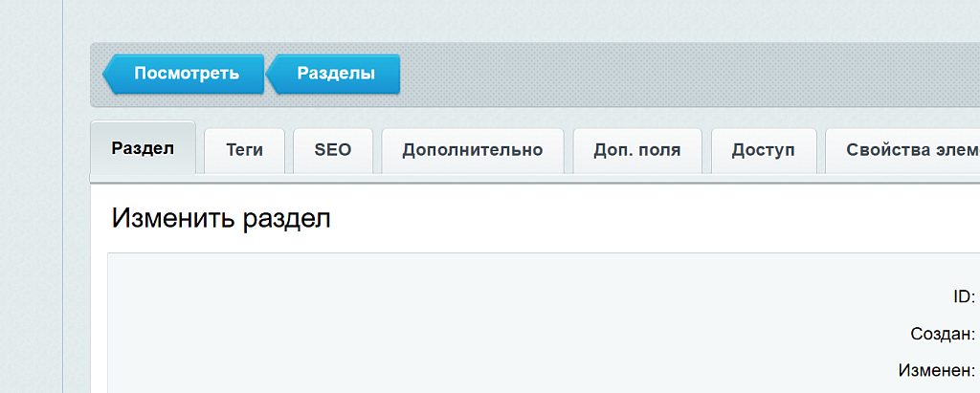The image size is (980, 393).
Task: Click the ID: field label
Action: 963,296
